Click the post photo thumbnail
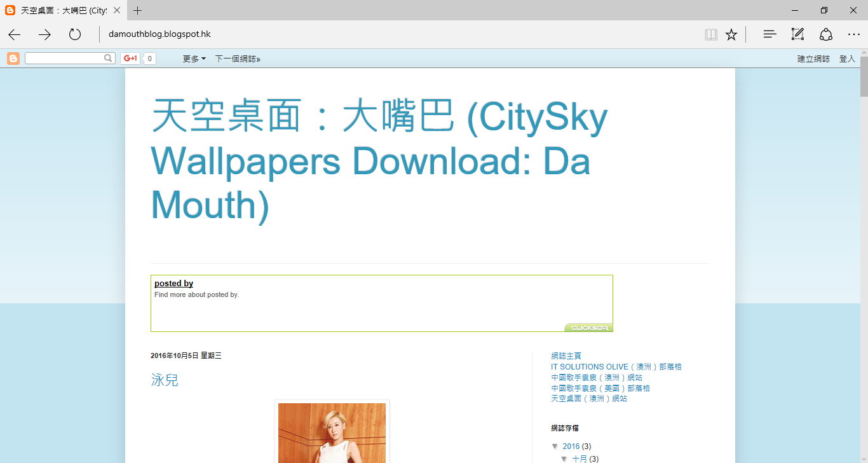 [x=332, y=432]
